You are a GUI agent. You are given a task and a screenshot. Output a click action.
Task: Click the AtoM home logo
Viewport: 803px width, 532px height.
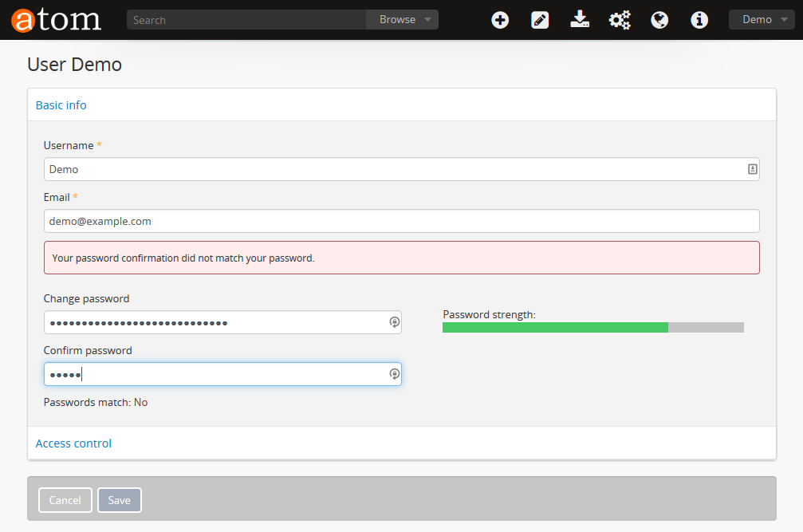[54, 19]
